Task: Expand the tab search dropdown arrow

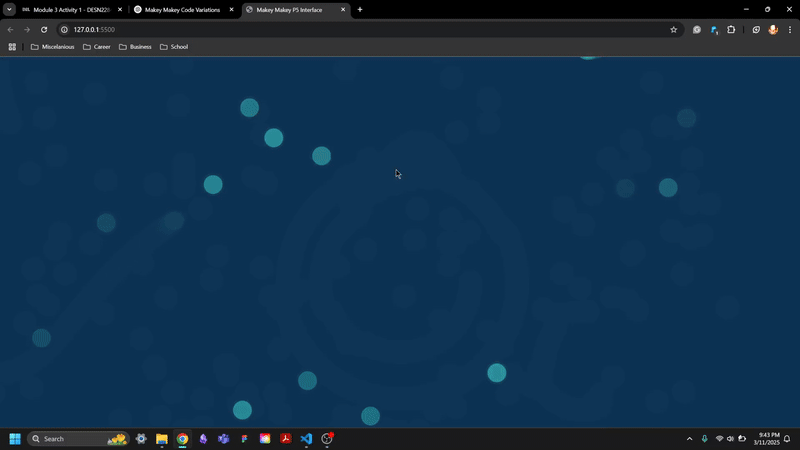Action: coord(9,9)
